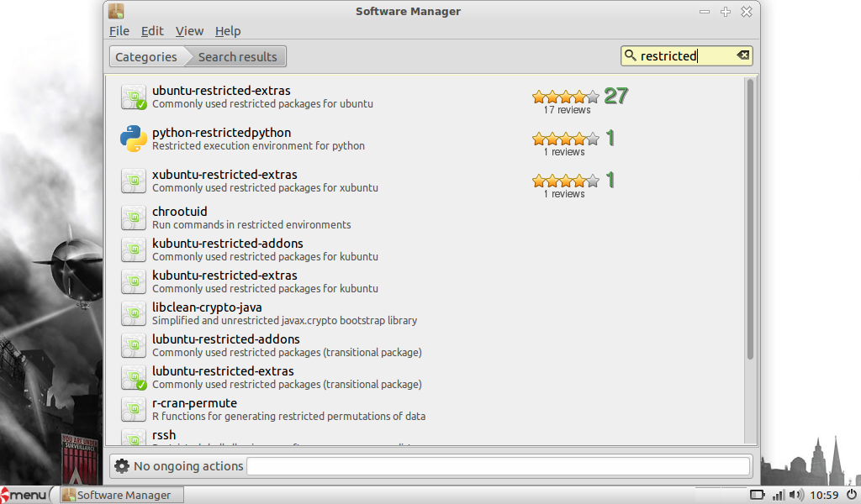Click star rating of python-restrictedpython
Image resolution: width=861 pixels, height=504 pixels.
coord(566,139)
